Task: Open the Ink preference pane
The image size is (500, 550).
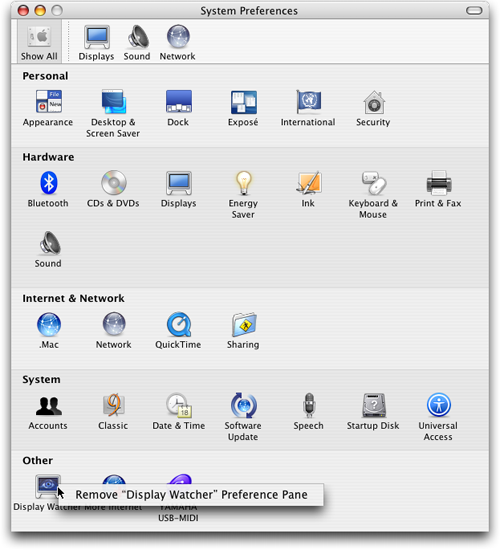Action: 308,189
